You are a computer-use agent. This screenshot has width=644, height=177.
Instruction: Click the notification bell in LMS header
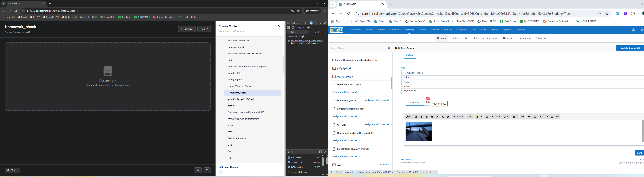coord(634,30)
